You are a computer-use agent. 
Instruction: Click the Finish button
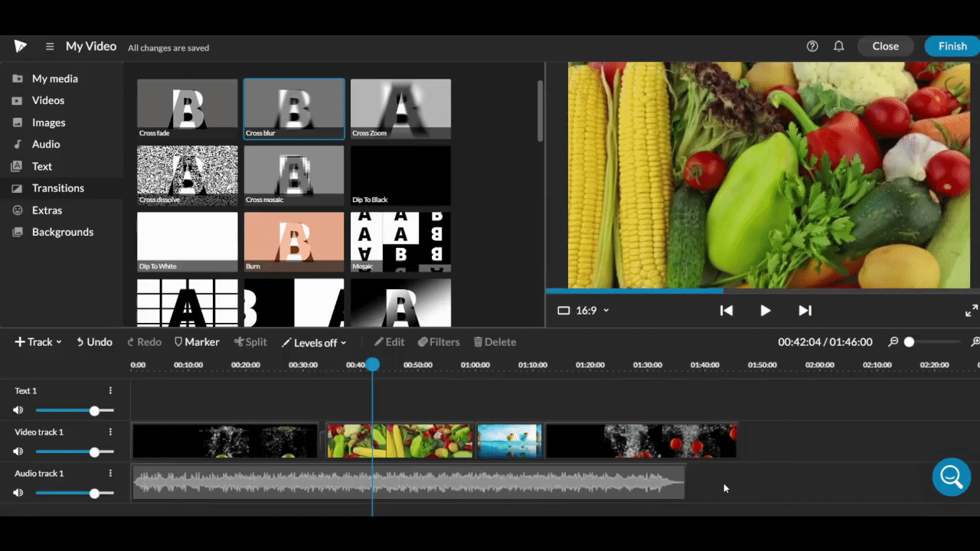(952, 47)
